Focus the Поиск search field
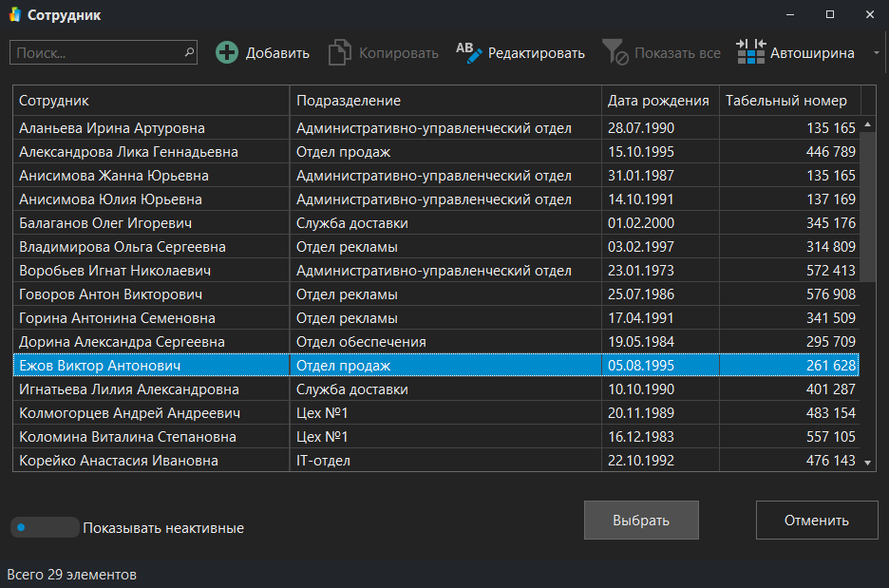The image size is (889, 588). (x=95, y=53)
